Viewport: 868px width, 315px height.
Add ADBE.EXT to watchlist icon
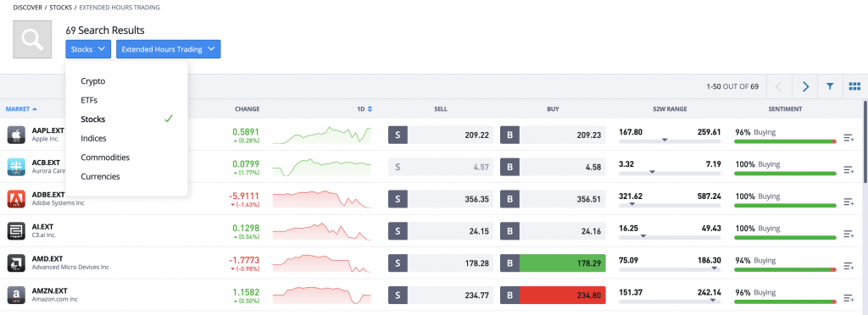(x=849, y=202)
